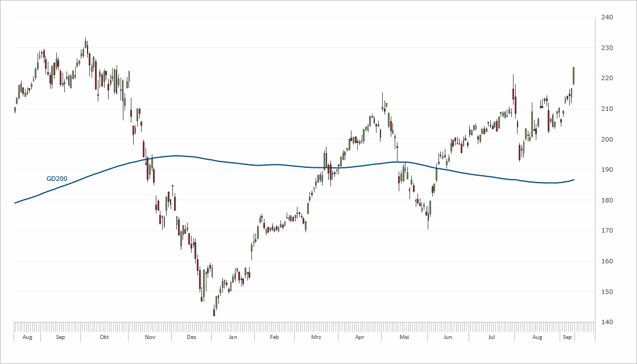Click the right end of the blue GD200 line

(x=574, y=180)
